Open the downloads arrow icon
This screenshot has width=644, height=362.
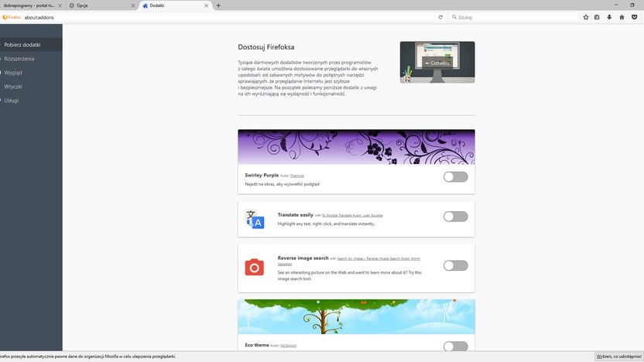(609, 17)
